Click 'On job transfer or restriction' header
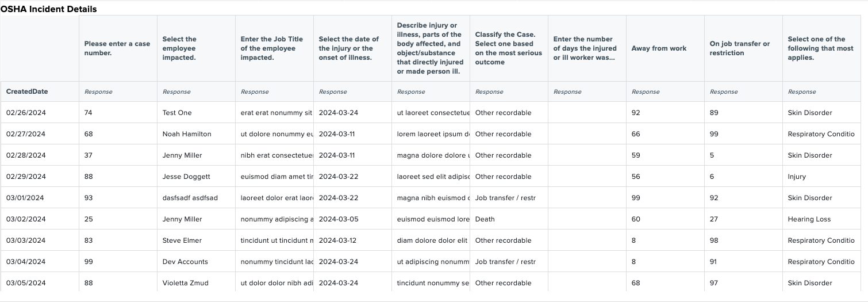Screen dimensions: 868x302 (x=740, y=48)
